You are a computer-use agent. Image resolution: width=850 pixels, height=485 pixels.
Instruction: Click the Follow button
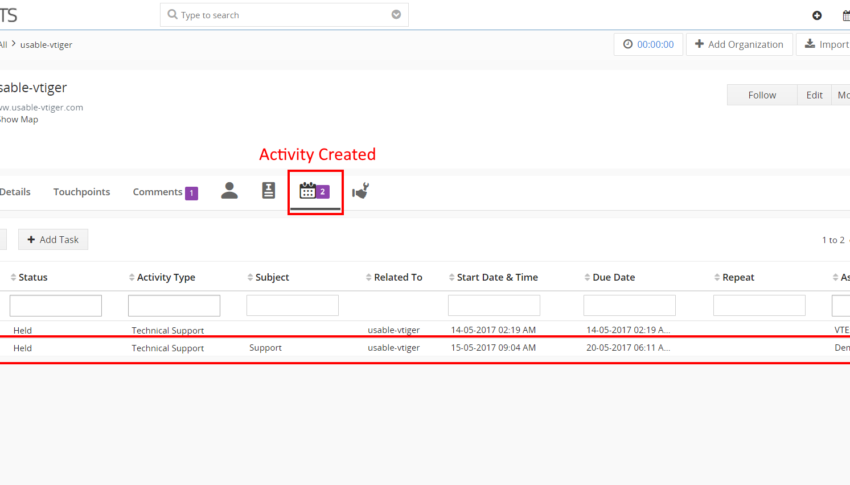coord(762,95)
